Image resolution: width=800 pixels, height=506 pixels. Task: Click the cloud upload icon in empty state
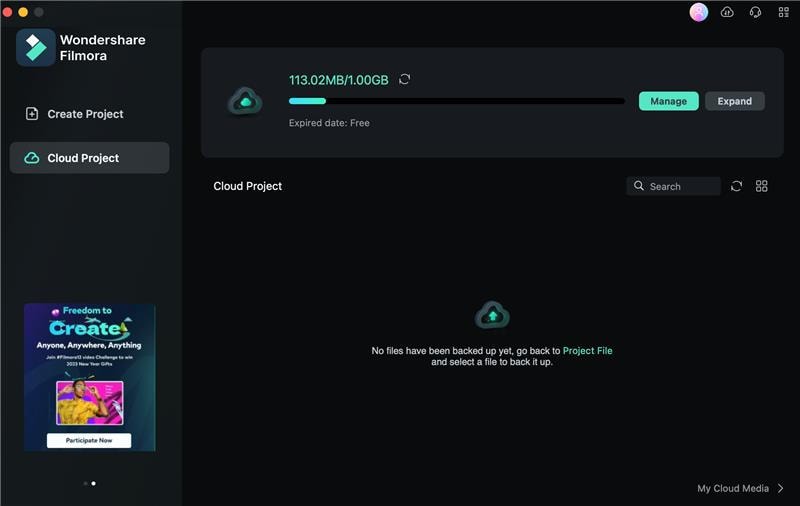492,315
